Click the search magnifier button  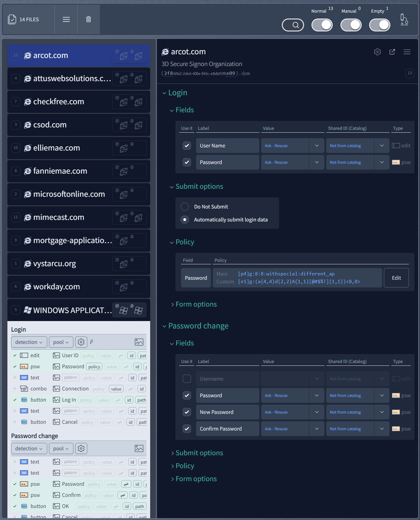coord(293,25)
